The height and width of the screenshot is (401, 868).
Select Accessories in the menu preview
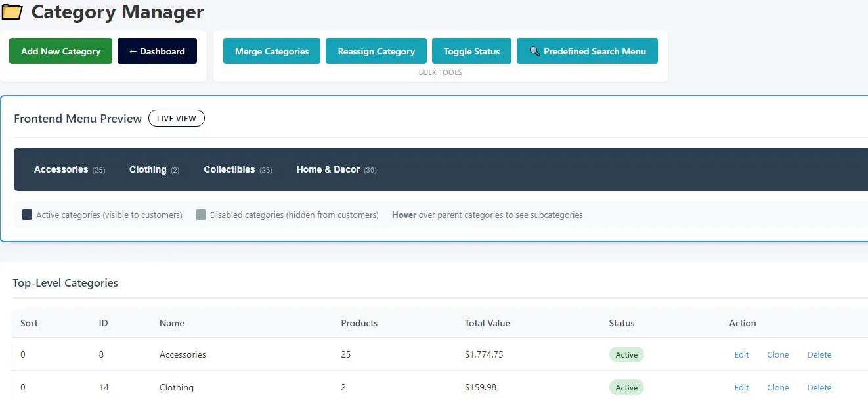tap(70, 169)
